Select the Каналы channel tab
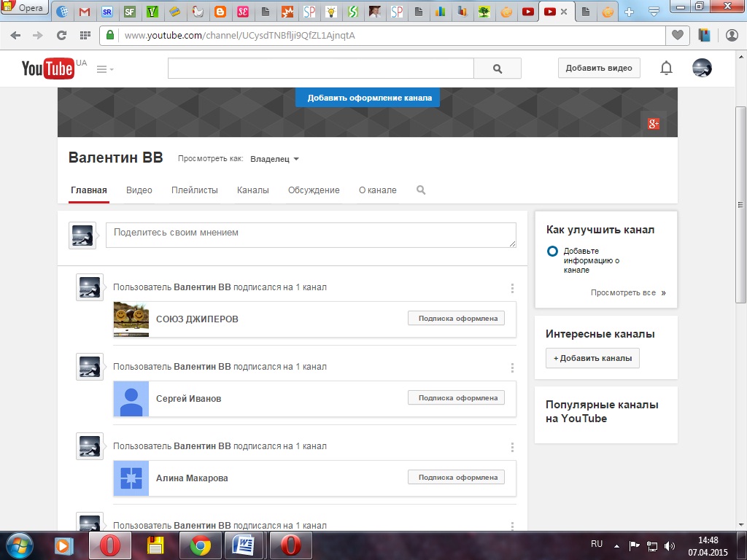747x560 pixels. coord(253,190)
